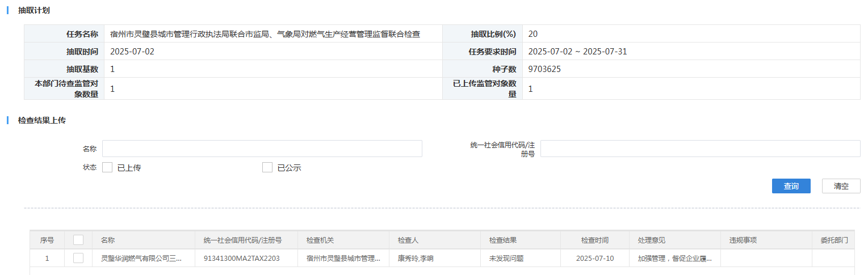Click the 检查时间 column header
The height and width of the screenshot is (275, 868).
coord(595,240)
